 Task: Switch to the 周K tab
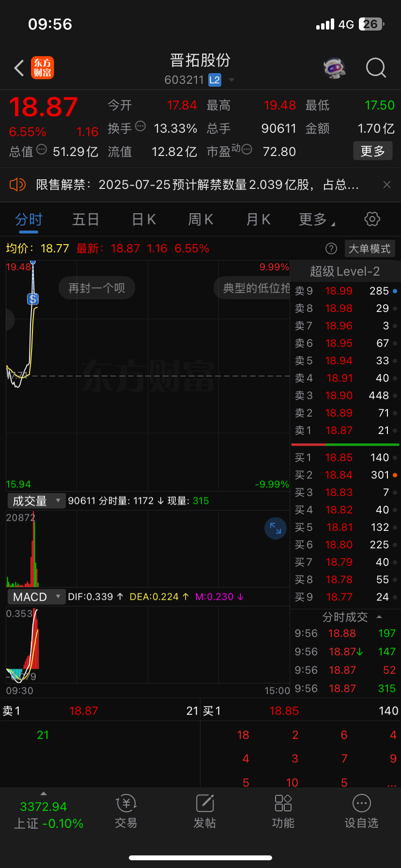(200, 219)
